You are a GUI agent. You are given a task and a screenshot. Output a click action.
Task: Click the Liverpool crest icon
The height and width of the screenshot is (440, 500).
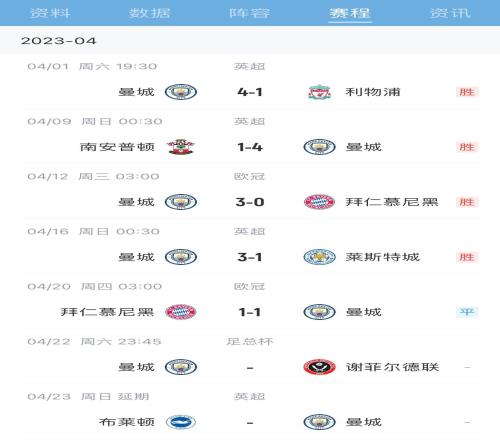tap(319, 92)
